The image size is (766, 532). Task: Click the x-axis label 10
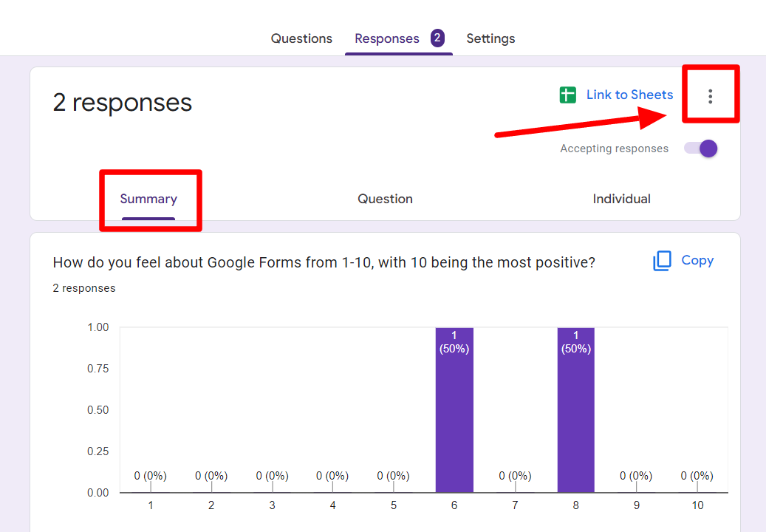click(x=697, y=505)
